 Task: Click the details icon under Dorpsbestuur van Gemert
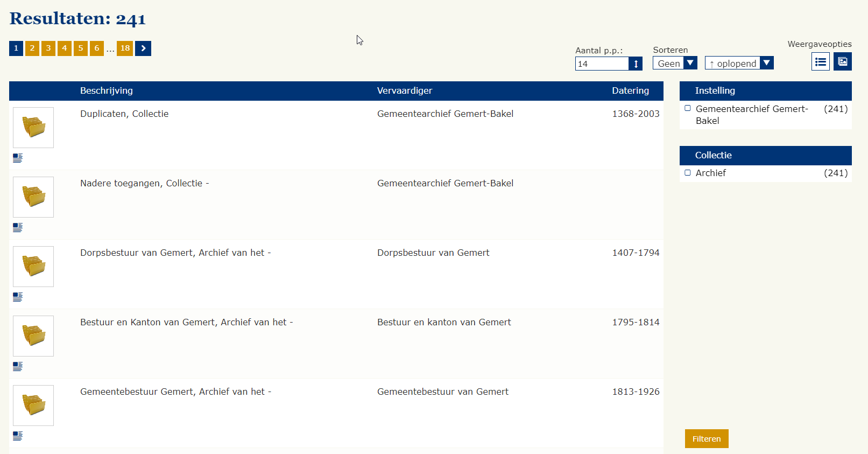coord(18,297)
